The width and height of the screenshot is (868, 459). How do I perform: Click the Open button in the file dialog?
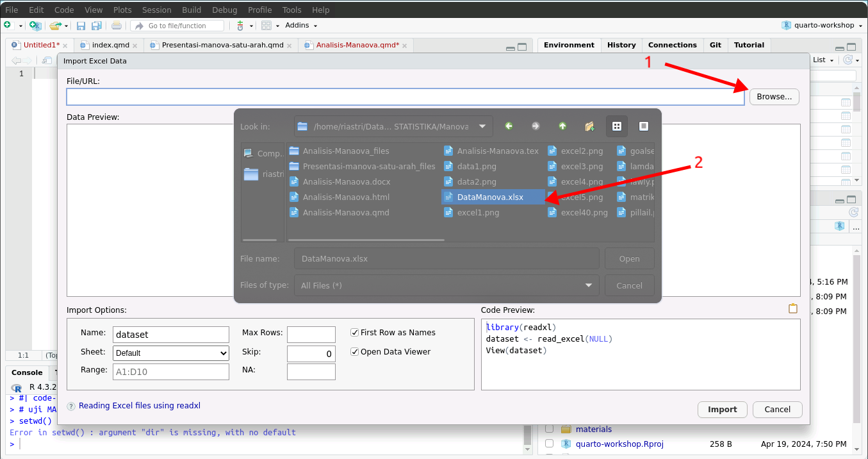coord(630,258)
